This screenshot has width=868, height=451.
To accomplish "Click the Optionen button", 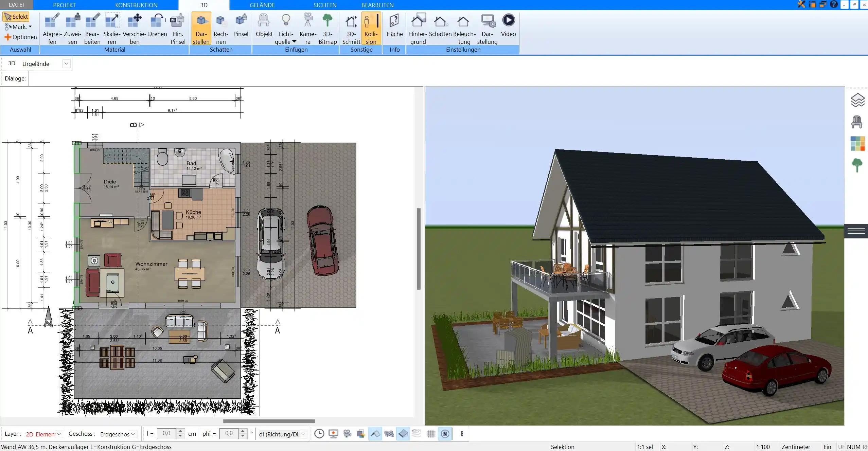I will (20, 37).
